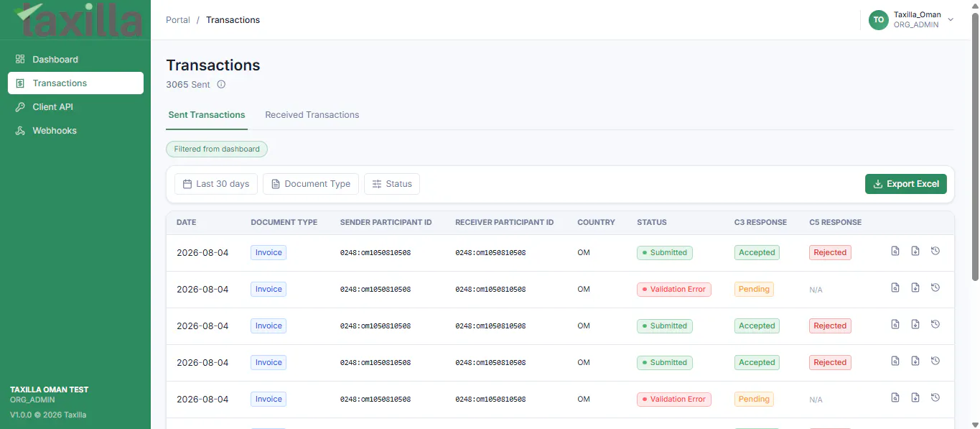Click Validation Error badge in second row
The width and height of the screenshot is (980, 429).
(674, 290)
